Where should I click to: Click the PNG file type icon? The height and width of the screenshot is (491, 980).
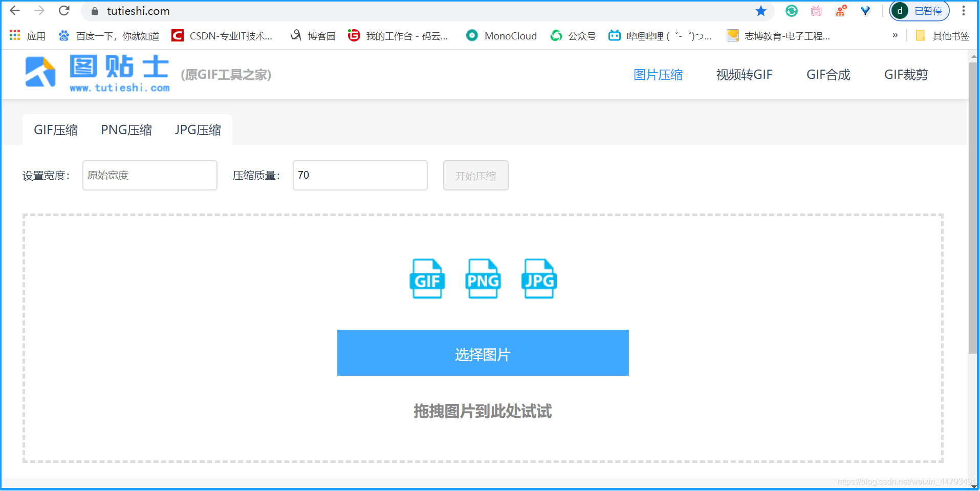click(x=483, y=279)
